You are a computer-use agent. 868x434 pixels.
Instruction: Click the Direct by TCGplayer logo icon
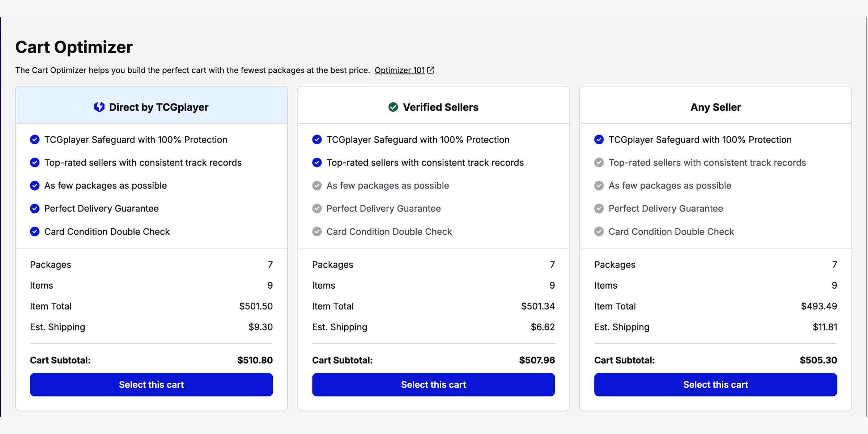[99, 107]
